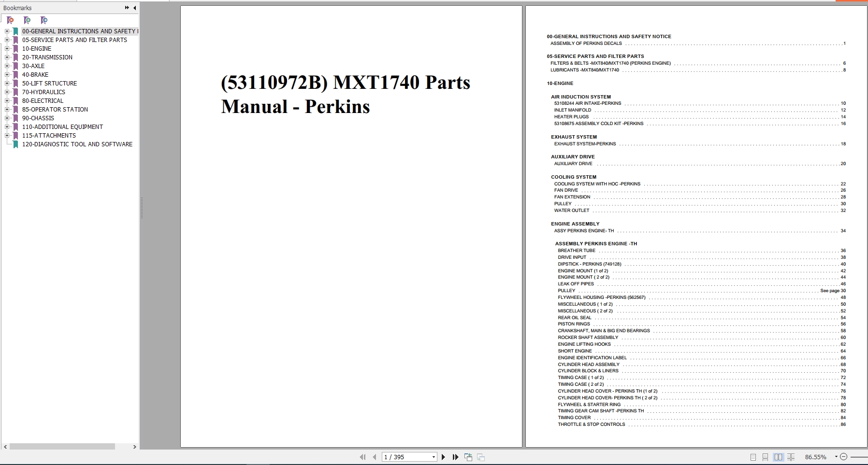Switch to facing two-page view
Viewport: 868px width, 465px height.
tap(778, 457)
